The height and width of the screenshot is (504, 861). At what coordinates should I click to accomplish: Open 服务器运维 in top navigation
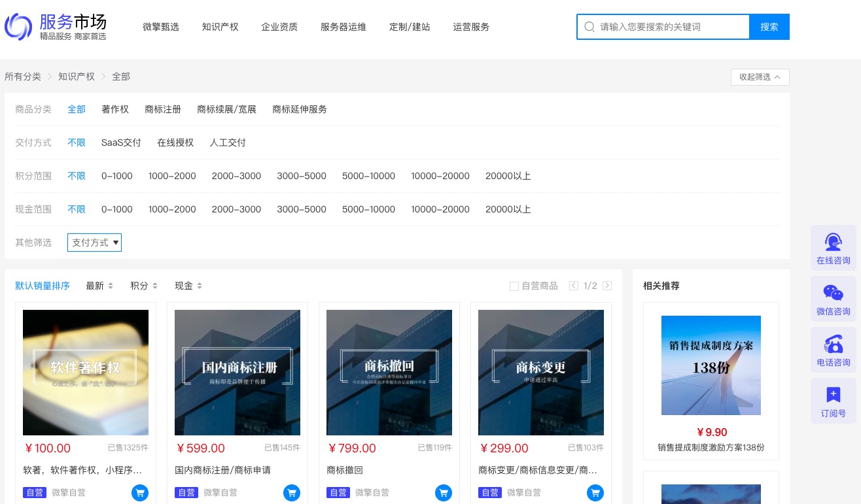[x=343, y=27]
